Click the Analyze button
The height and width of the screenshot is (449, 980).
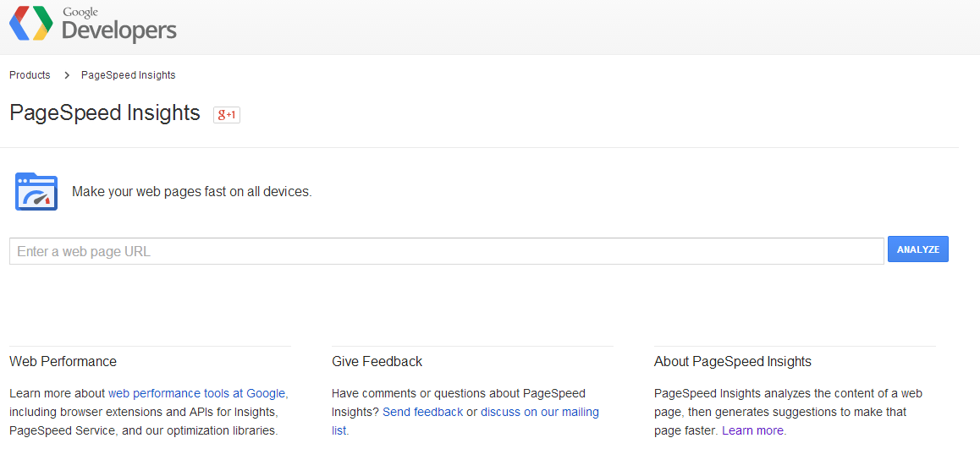point(918,249)
